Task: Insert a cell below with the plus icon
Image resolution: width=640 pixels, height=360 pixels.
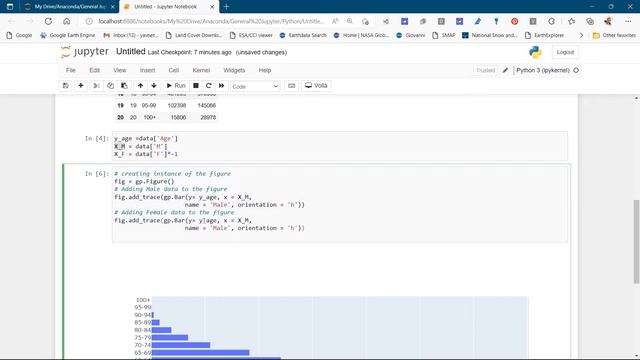Action: point(80,86)
